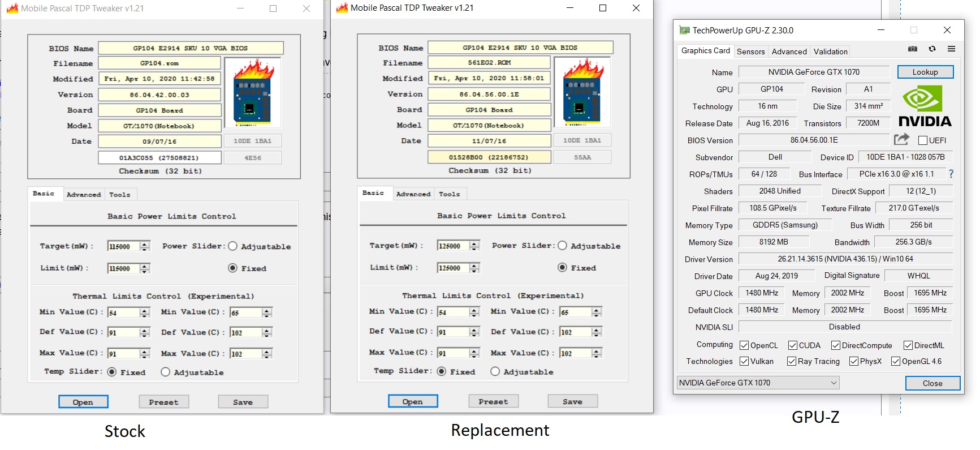This screenshot has width=980, height=450.
Task: Click Max Value 91 stepper in Replacement window
Action: pos(474,353)
